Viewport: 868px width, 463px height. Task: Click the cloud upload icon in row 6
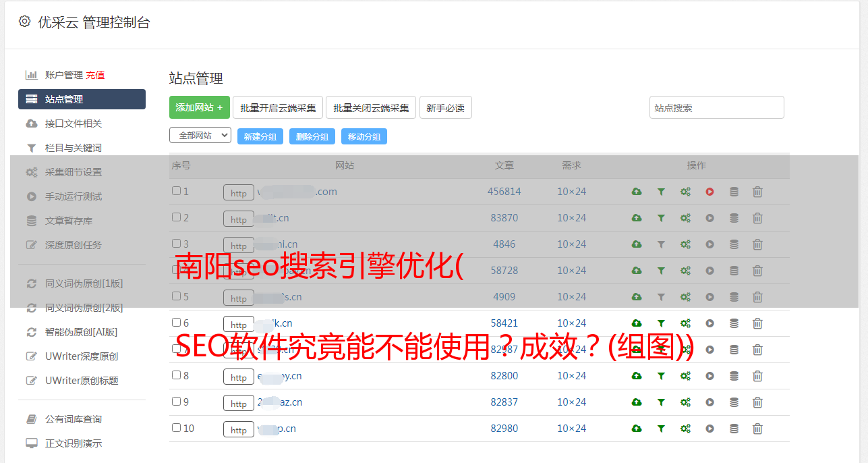point(637,323)
